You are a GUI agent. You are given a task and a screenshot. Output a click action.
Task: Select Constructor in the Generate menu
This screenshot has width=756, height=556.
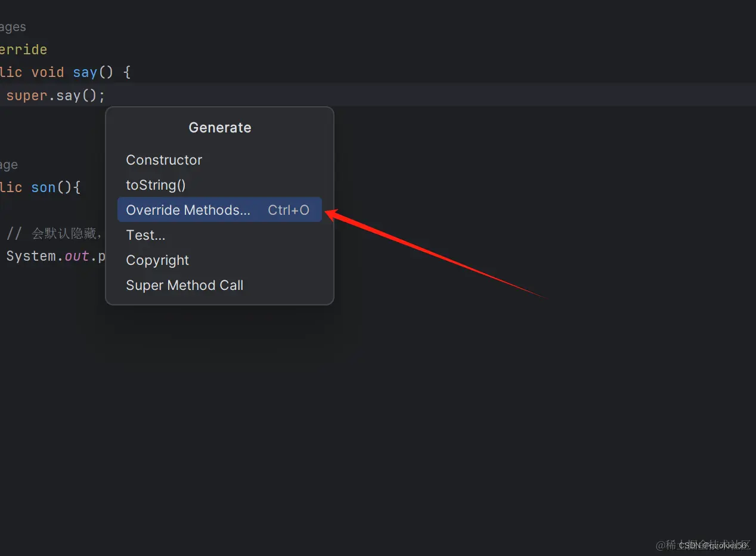point(219,160)
